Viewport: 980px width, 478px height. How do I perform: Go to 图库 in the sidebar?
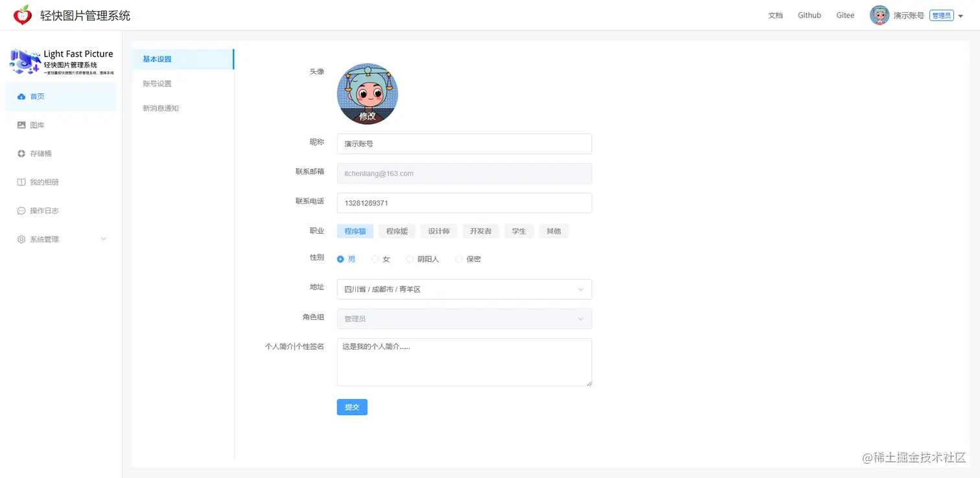61,125
